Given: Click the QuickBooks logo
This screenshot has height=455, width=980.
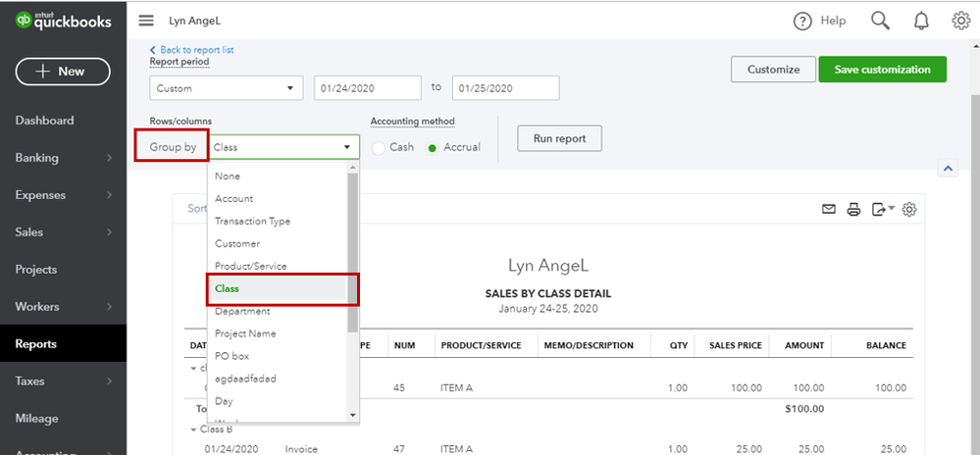Looking at the screenshot, I should (x=63, y=21).
